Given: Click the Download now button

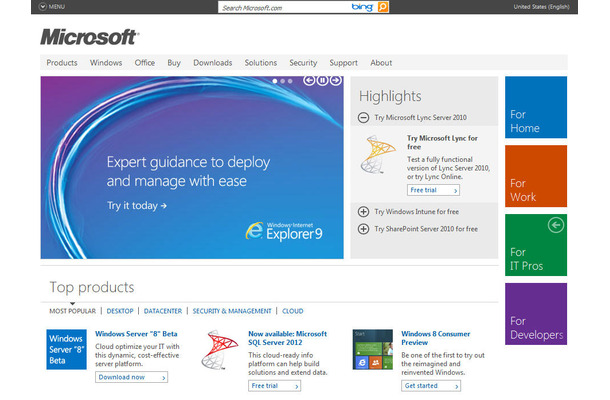Looking at the screenshot, I should tap(131, 377).
